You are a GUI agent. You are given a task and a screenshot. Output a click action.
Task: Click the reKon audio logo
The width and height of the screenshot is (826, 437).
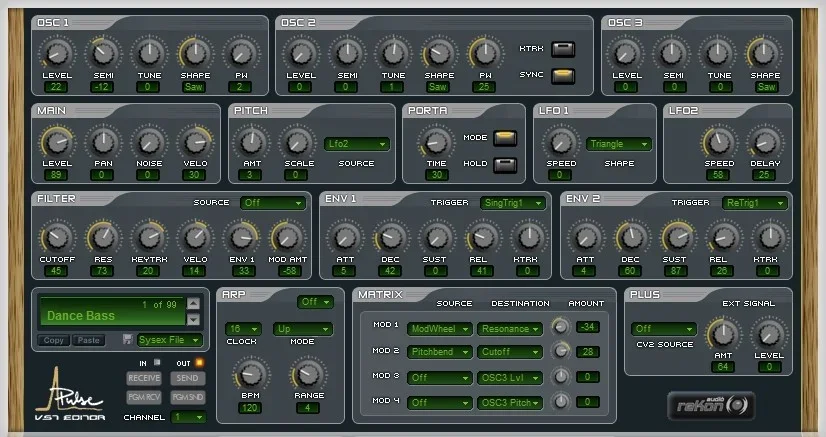711,405
